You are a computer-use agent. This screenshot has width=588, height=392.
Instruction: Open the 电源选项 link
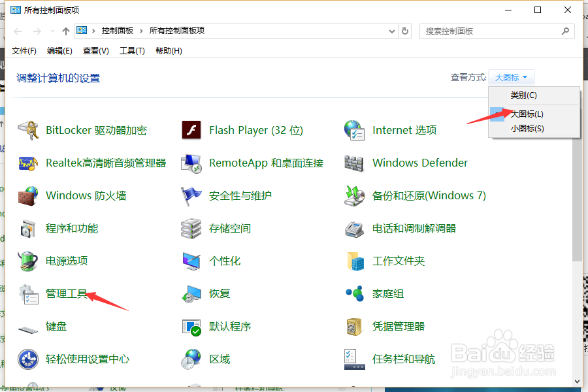pyautogui.click(x=67, y=261)
